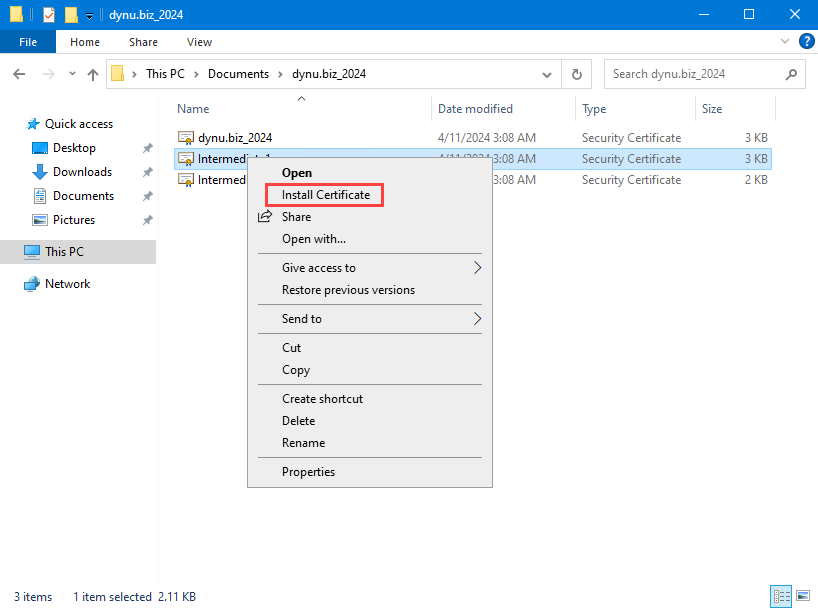Expand Give access to submenu
The height and width of the screenshot is (608, 818).
(370, 268)
